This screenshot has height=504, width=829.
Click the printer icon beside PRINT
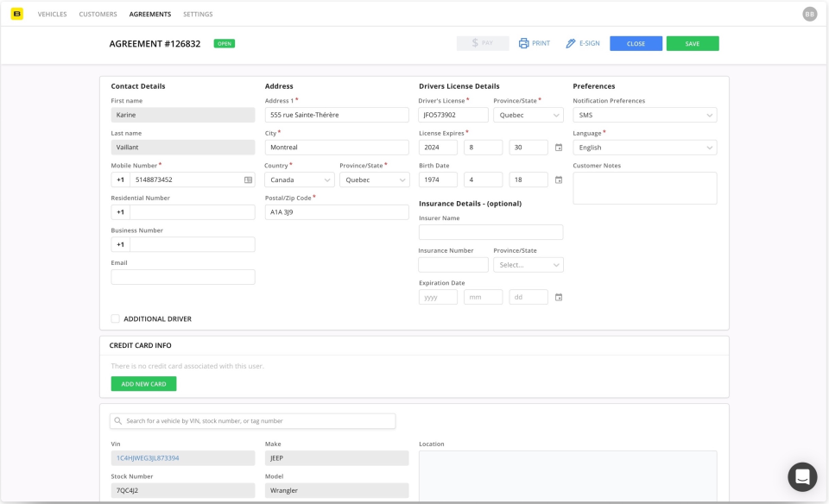(x=523, y=43)
